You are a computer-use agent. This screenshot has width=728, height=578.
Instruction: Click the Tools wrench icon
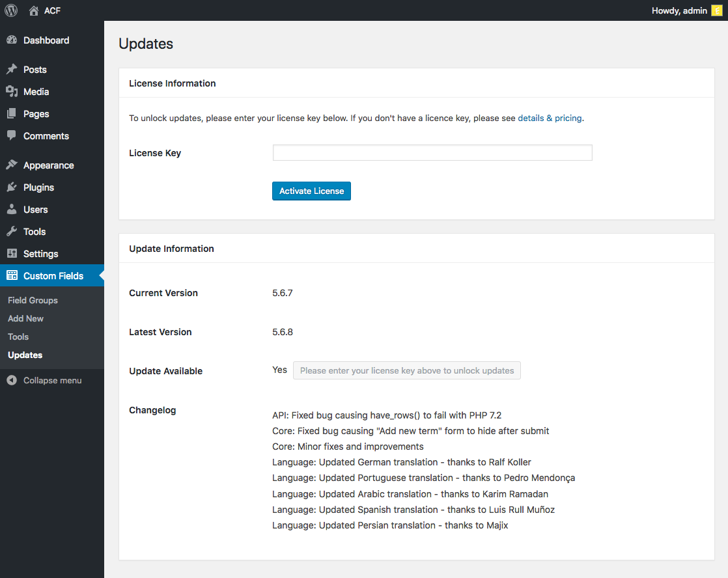[12, 231]
